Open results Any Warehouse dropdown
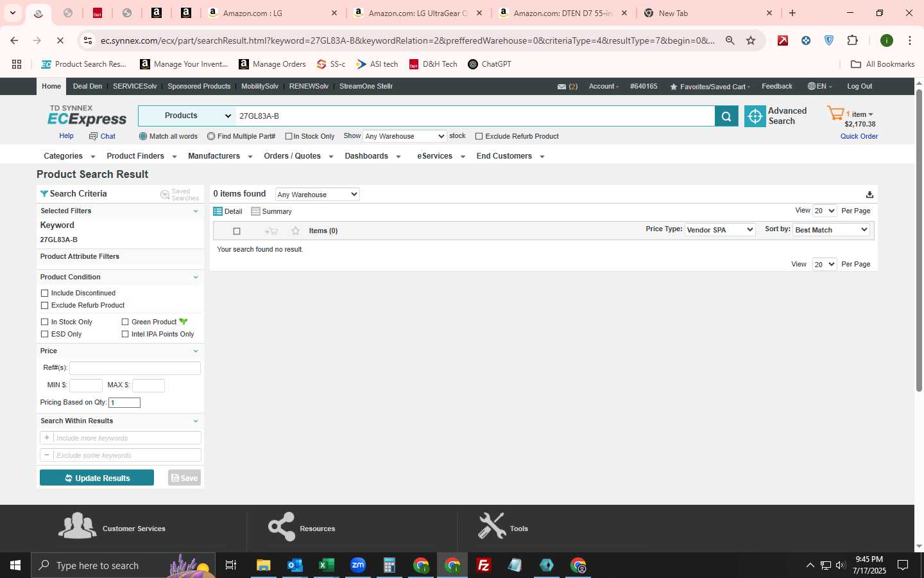 tap(317, 195)
